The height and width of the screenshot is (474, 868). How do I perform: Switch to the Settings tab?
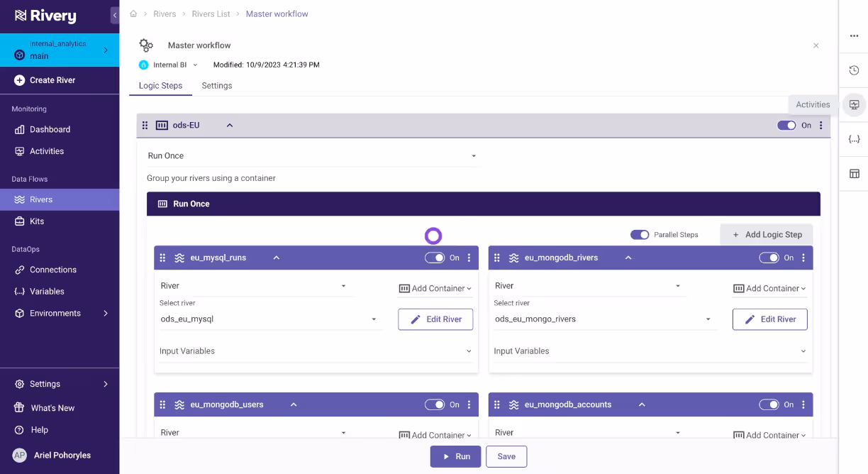[x=216, y=85]
